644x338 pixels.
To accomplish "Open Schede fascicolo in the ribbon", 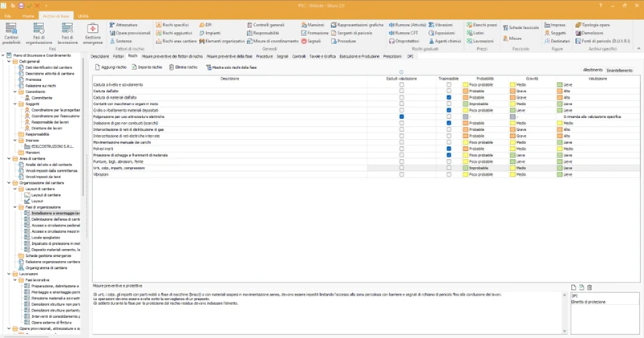I will pyautogui.click(x=520, y=27).
